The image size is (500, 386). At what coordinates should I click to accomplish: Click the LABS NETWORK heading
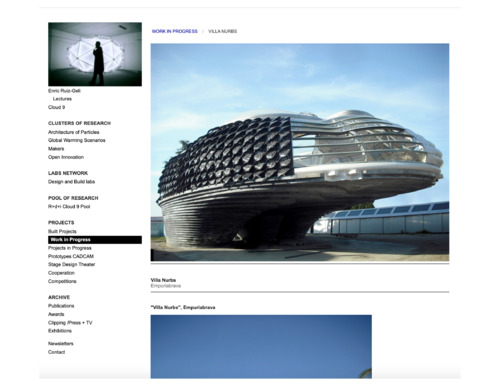pos(68,173)
